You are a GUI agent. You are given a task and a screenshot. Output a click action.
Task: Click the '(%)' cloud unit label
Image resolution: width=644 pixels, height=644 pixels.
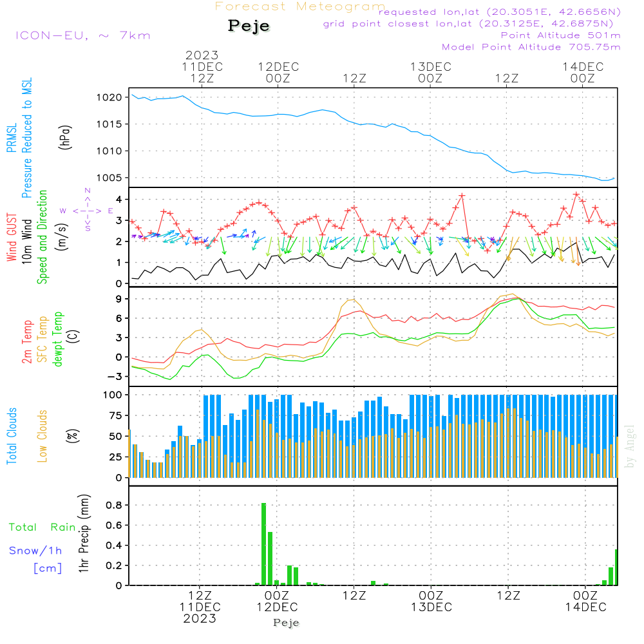pyautogui.click(x=72, y=436)
